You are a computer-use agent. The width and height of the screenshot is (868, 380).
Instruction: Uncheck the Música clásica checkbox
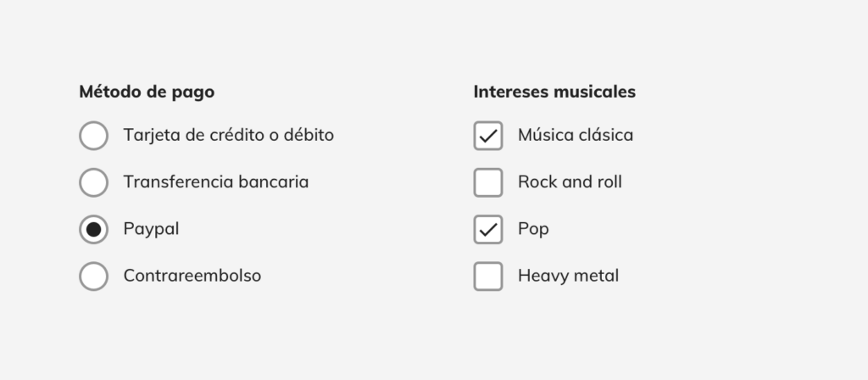pyautogui.click(x=488, y=136)
